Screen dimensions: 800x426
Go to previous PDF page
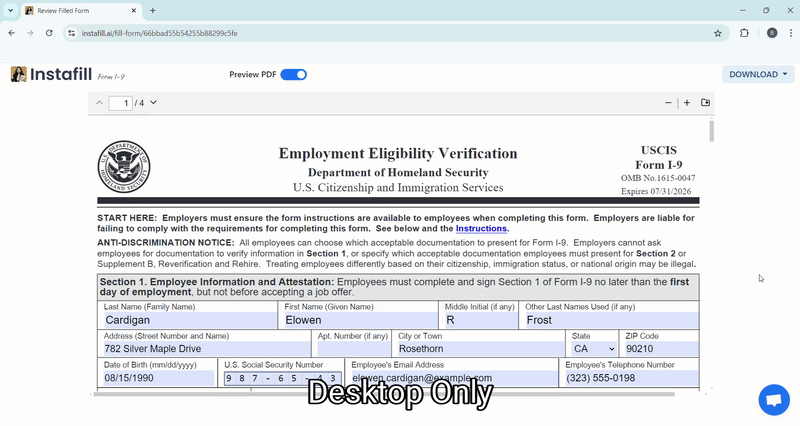(99, 103)
